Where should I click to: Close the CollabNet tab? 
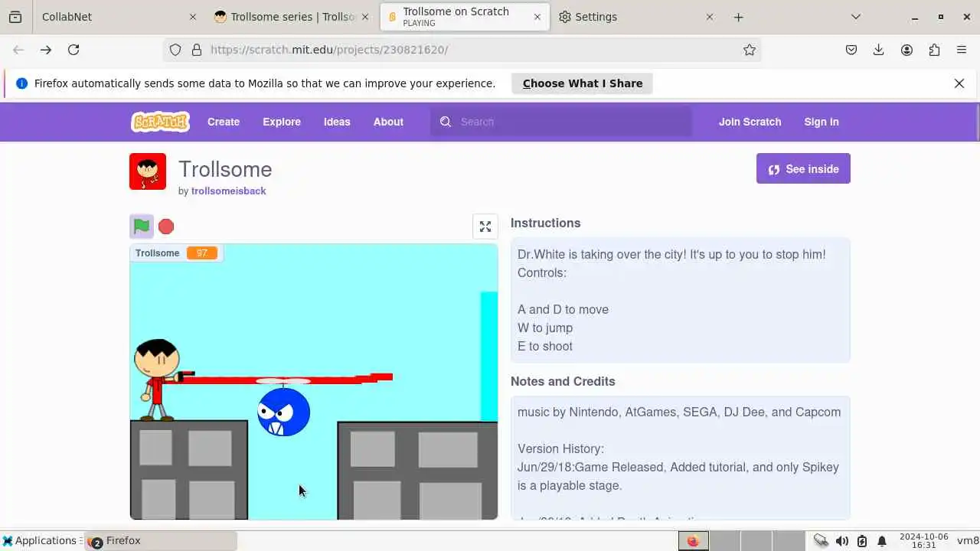pyautogui.click(x=193, y=17)
